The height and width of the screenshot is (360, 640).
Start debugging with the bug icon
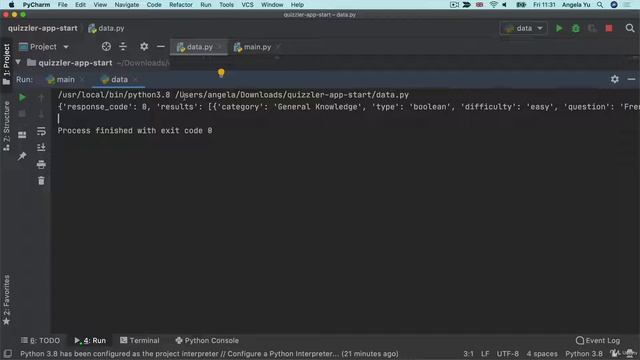click(576, 28)
